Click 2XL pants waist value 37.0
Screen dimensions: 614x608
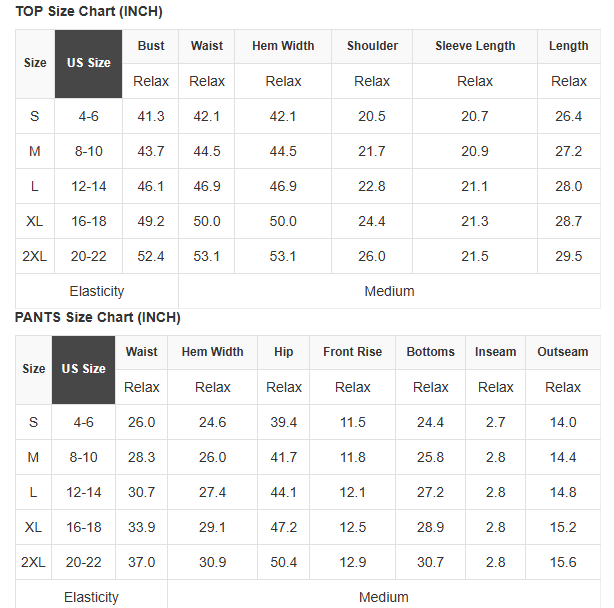142,563
